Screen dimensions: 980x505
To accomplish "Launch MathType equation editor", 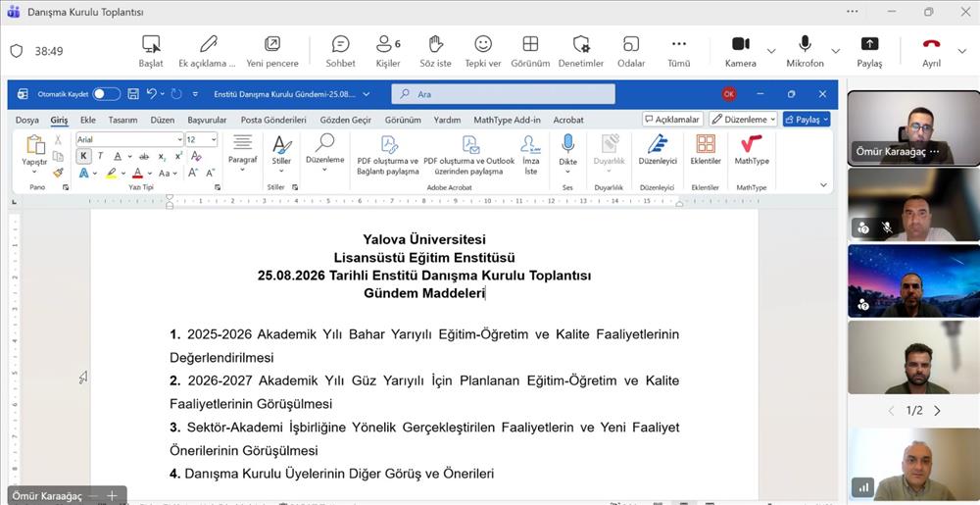I will [x=752, y=149].
